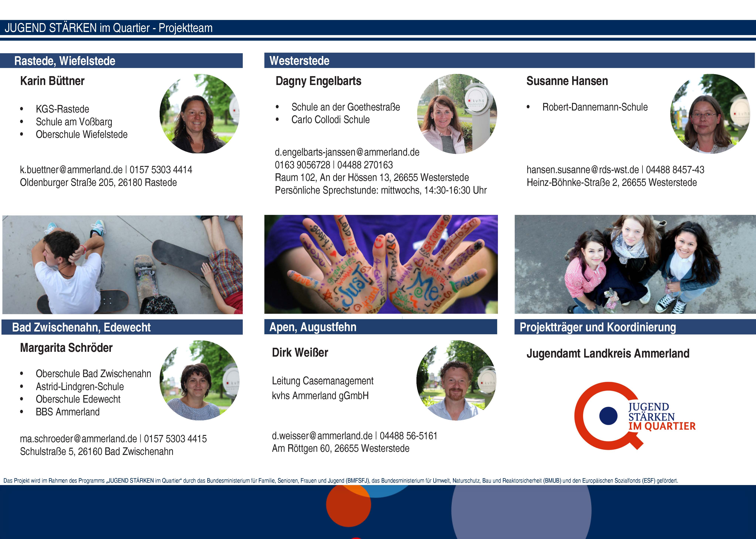
Task: Click the painted hands photo
Action: point(381,264)
